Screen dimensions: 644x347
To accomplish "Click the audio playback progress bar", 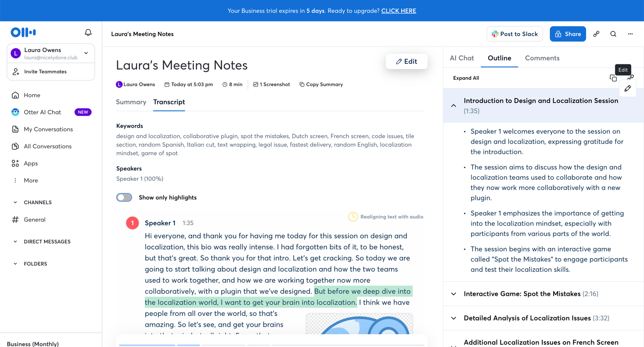I will (271, 345).
